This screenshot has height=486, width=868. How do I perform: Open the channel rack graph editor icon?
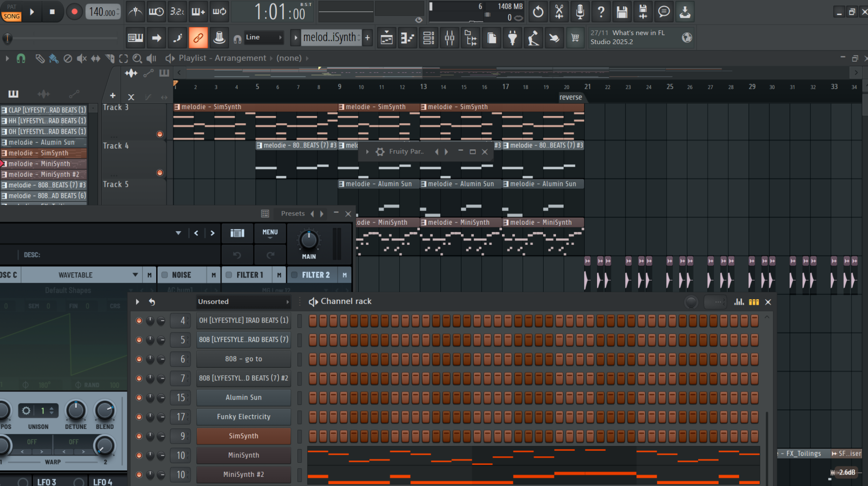[739, 302]
